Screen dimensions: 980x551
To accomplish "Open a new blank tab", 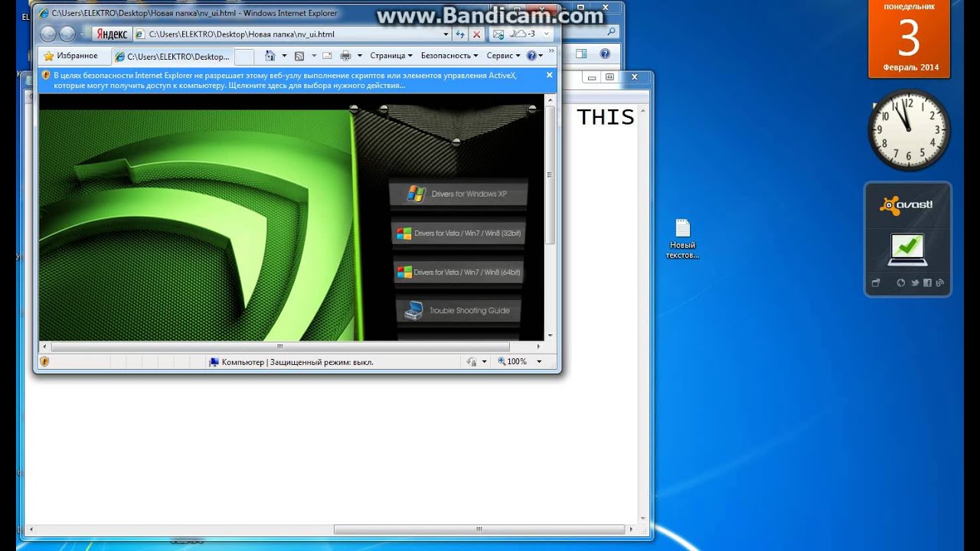I will pos(244,57).
